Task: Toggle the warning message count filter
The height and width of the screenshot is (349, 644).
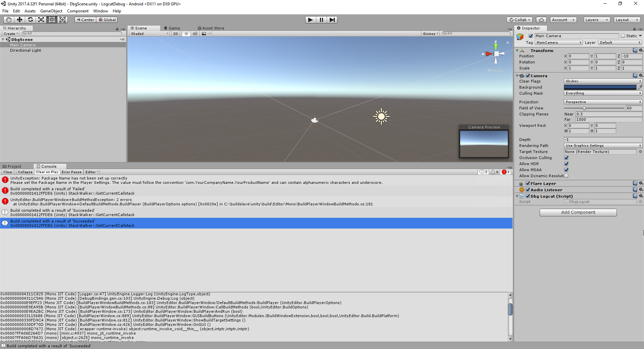Action: tap(495, 172)
